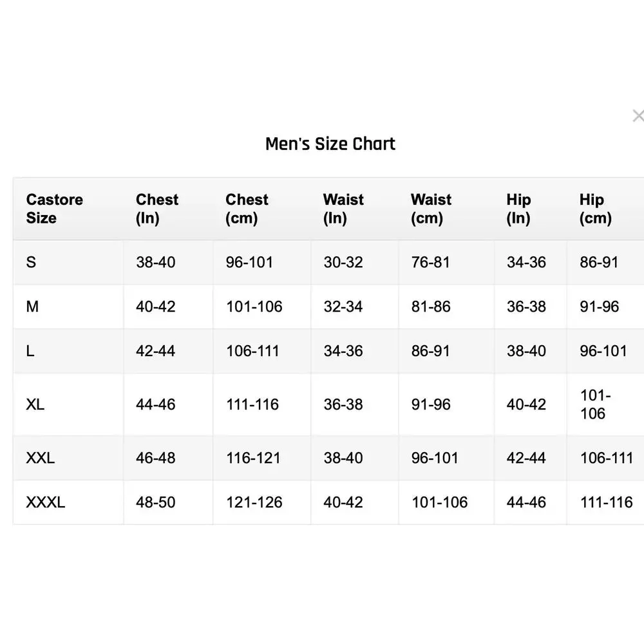
Task: Click the Chest (cm) column header
Action: tap(247, 209)
